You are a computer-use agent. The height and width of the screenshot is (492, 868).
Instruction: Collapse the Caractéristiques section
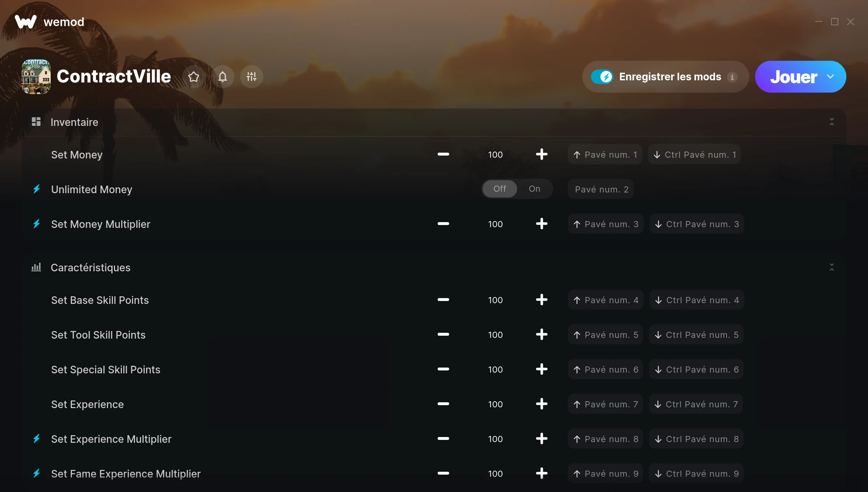click(x=832, y=267)
